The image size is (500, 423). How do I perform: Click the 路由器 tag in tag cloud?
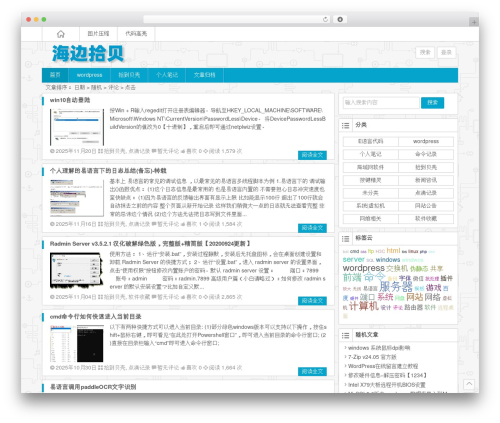pos(414,307)
